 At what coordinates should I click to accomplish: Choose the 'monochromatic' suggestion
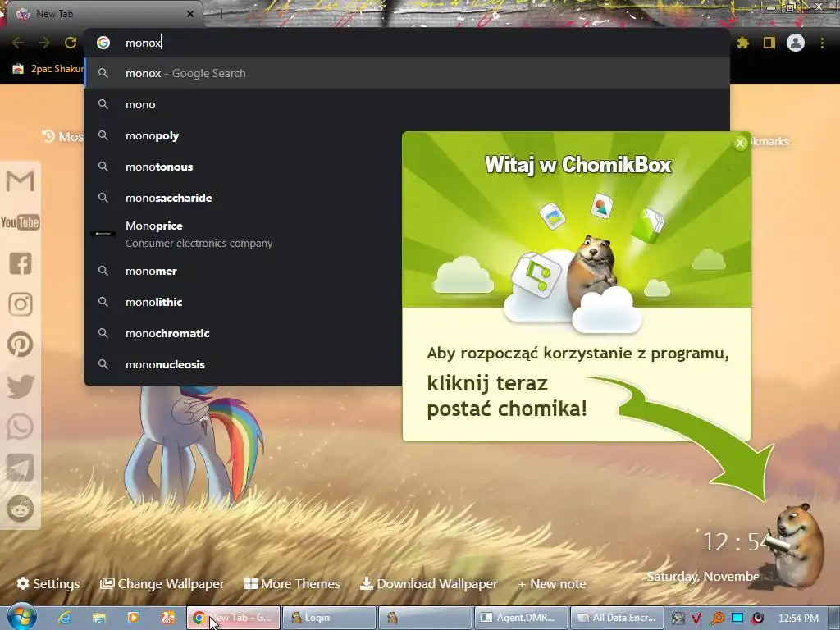[243, 333]
